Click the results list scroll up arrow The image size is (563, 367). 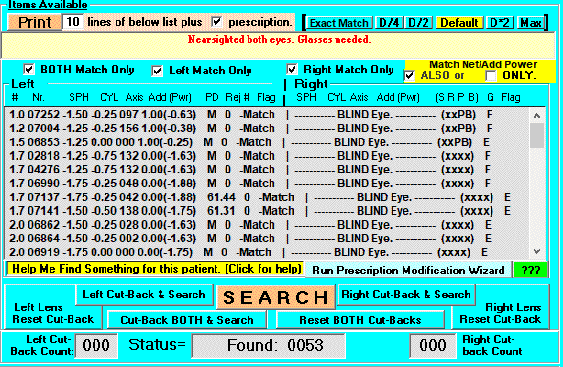(x=537, y=115)
